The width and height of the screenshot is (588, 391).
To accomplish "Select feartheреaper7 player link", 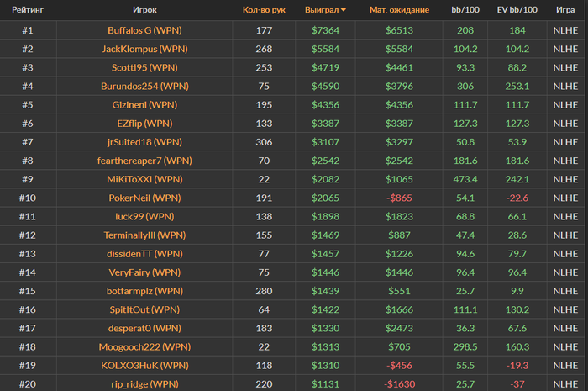I will coord(144,160).
